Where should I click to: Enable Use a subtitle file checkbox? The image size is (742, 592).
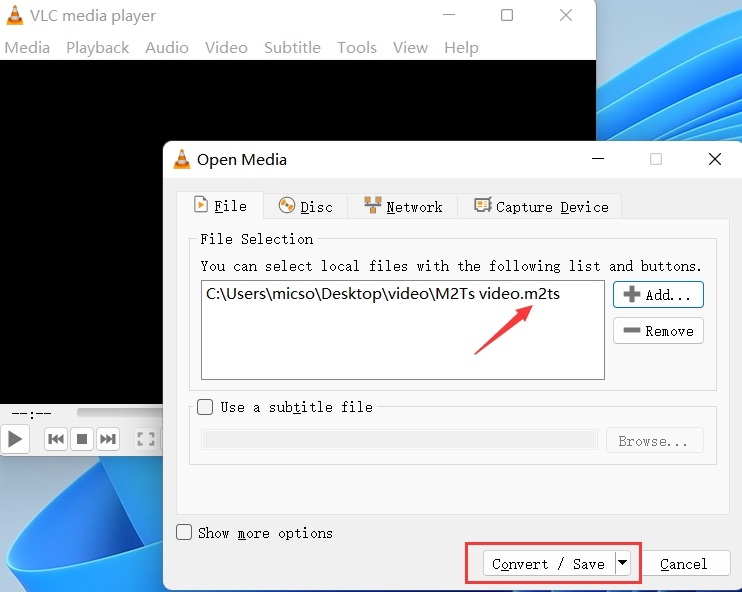[x=205, y=407]
